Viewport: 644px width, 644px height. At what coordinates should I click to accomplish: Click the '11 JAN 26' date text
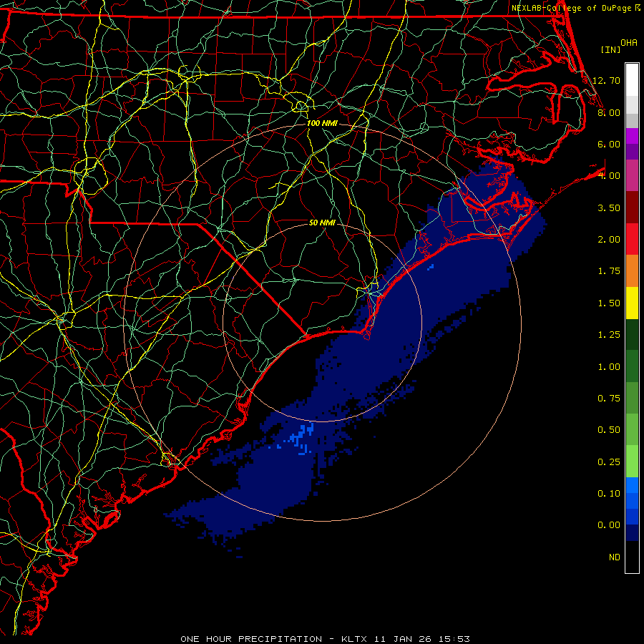pos(402,639)
